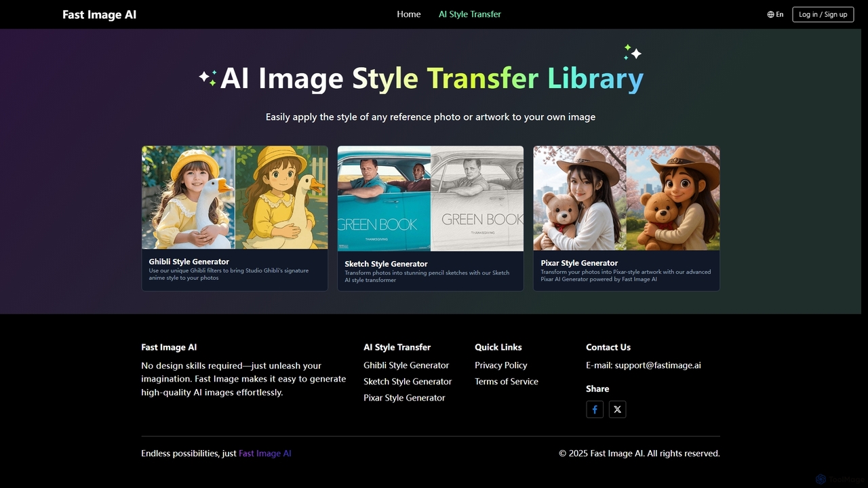Open the Ghibli Style Generator card image
The height and width of the screenshot is (488, 868).
235,198
